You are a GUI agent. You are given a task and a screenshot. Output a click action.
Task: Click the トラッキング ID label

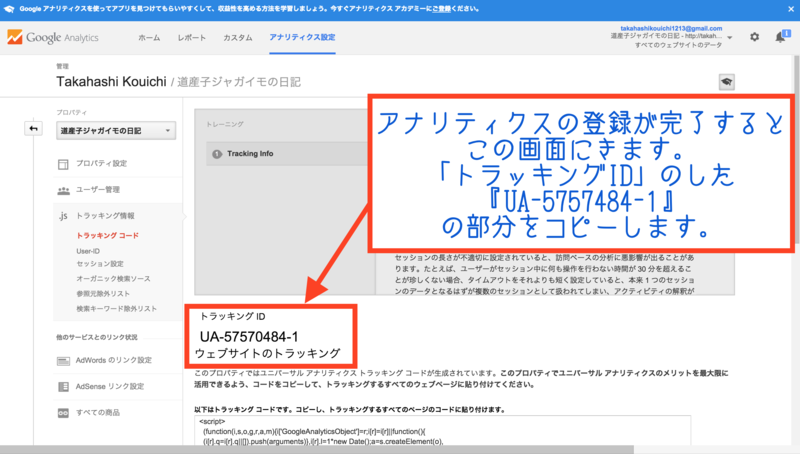(233, 317)
